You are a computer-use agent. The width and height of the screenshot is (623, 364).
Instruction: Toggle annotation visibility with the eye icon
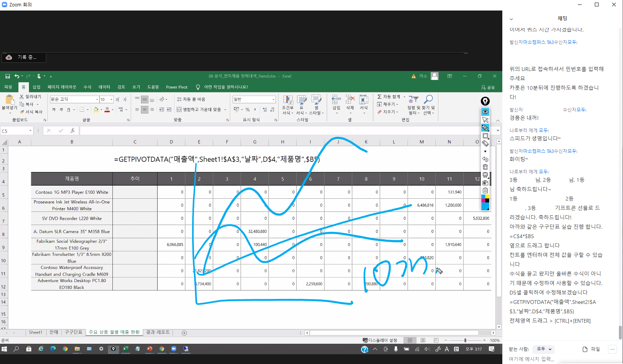485,112
